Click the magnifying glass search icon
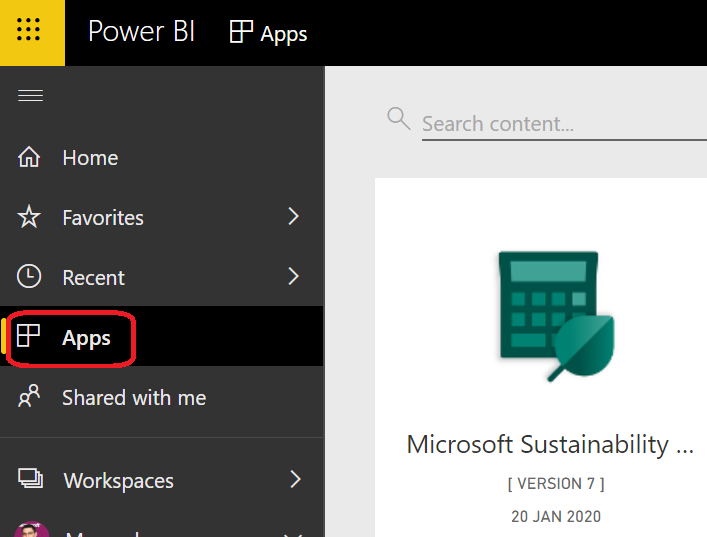Screen dimensions: 707x537 pos(398,119)
